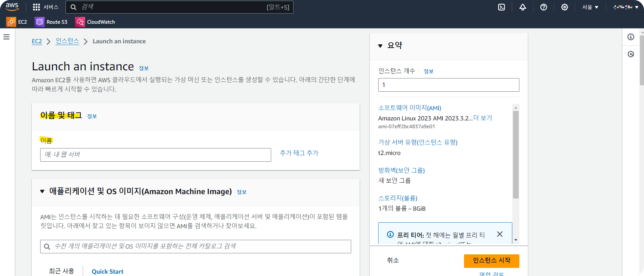Open the hexagon tools icon on right edge

pyautogui.click(x=631, y=54)
